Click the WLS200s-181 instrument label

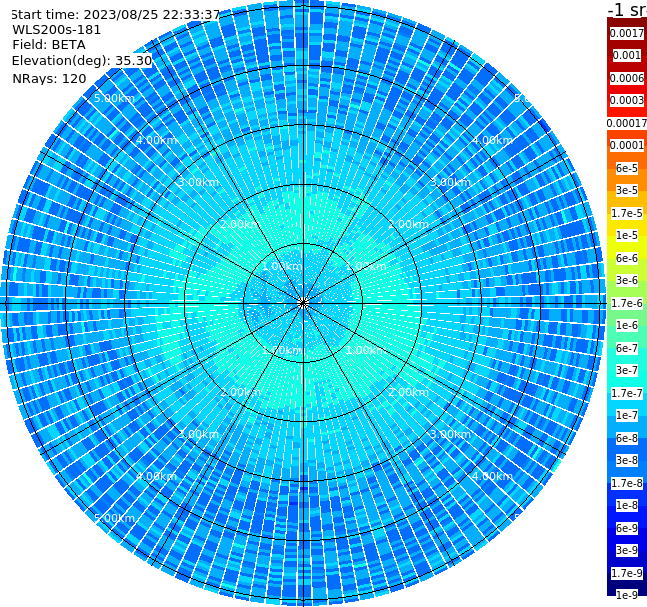[x=57, y=30]
